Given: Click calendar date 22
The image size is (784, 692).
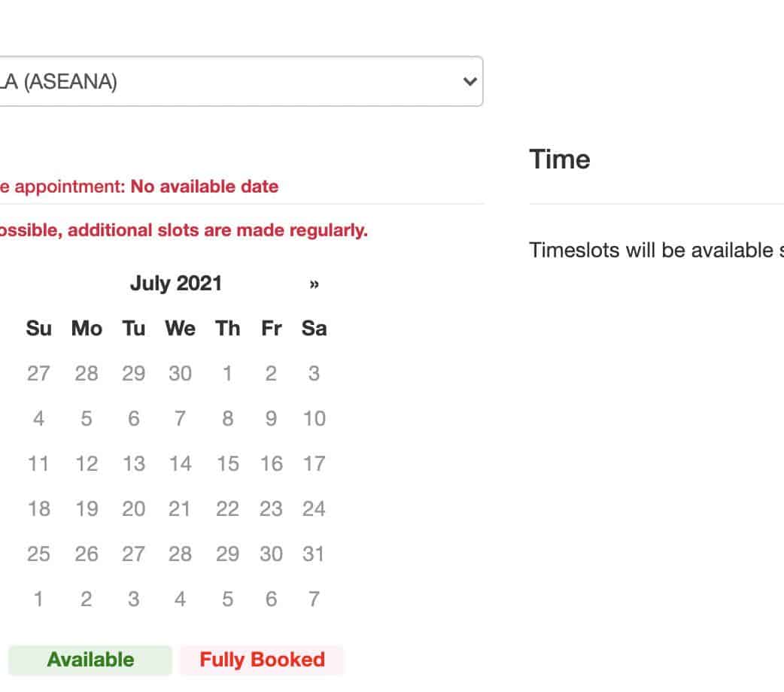Looking at the screenshot, I should [x=227, y=509].
